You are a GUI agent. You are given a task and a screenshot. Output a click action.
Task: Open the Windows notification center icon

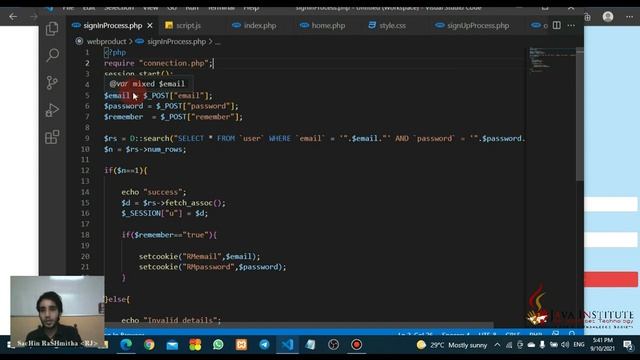pyautogui.click(x=628, y=345)
